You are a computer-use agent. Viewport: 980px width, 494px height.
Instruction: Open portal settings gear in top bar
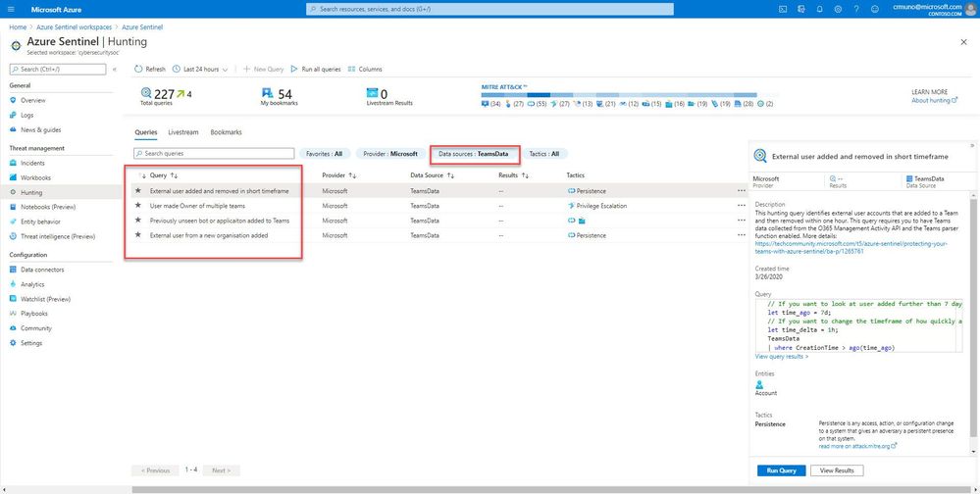(x=838, y=10)
